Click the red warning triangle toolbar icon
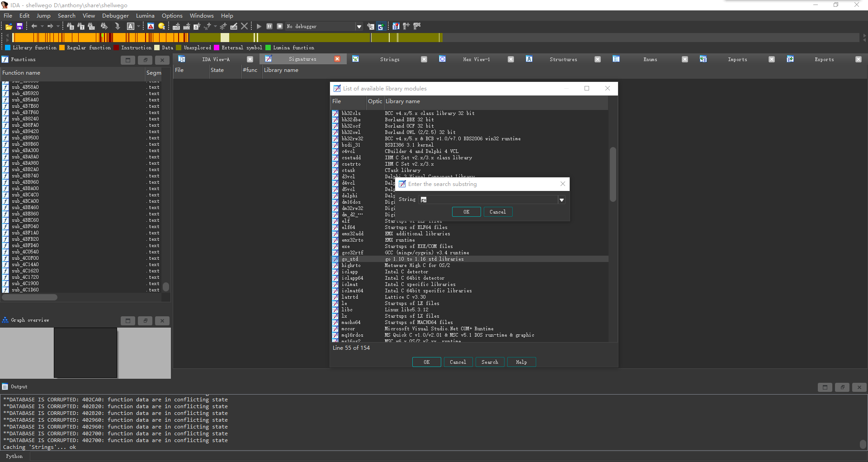This screenshot has width=868, height=462. click(x=151, y=26)
